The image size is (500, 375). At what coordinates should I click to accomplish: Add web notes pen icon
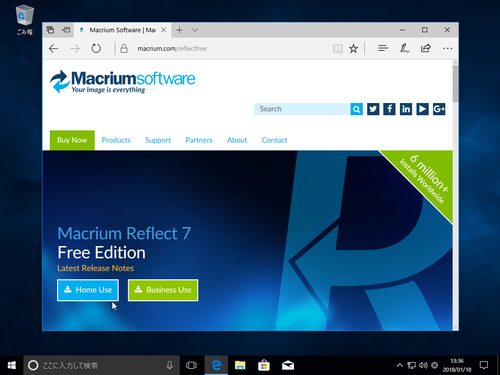click(x=404, y=49)
